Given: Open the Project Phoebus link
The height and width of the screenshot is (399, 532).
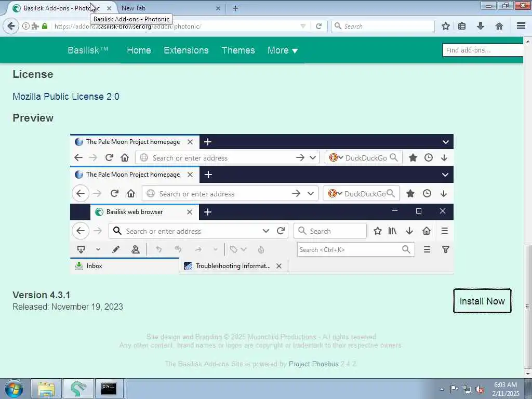Looking at the screenshot, I should (x=313, y=364).
